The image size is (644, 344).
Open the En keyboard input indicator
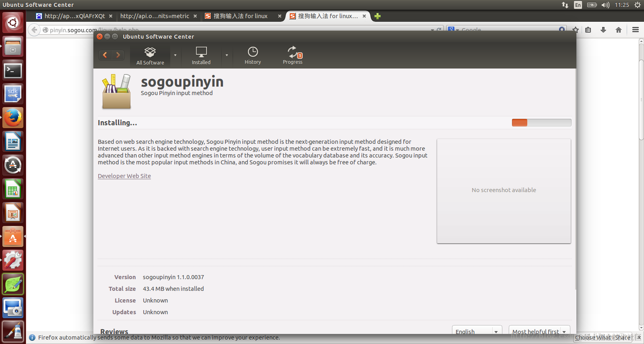point(578,5)
